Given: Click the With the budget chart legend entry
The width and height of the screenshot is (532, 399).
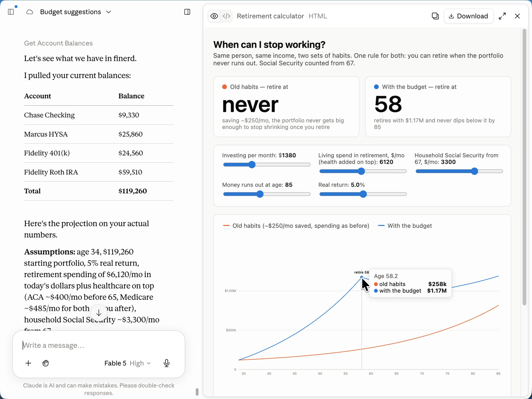Looking at the screenshot, I should coord(405,226).
